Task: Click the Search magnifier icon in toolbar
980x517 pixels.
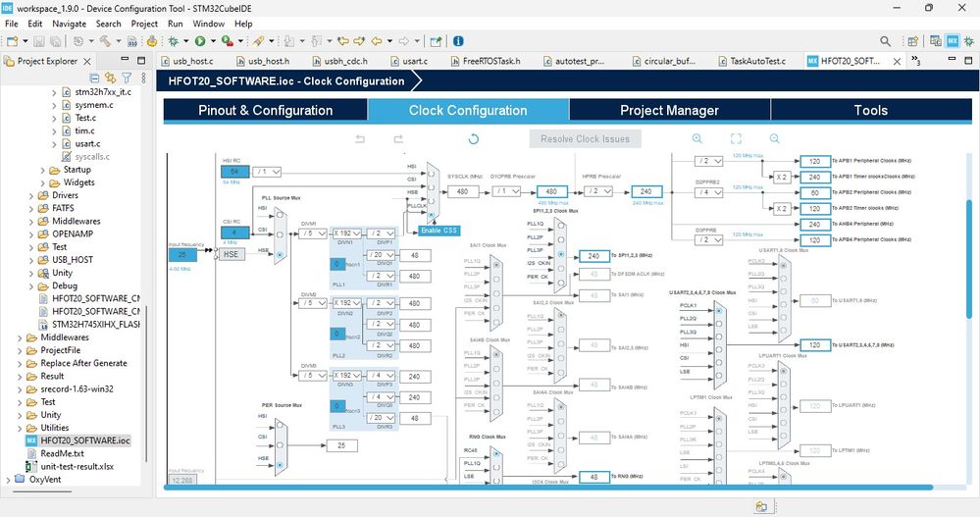Action: [x=885, y=41]
